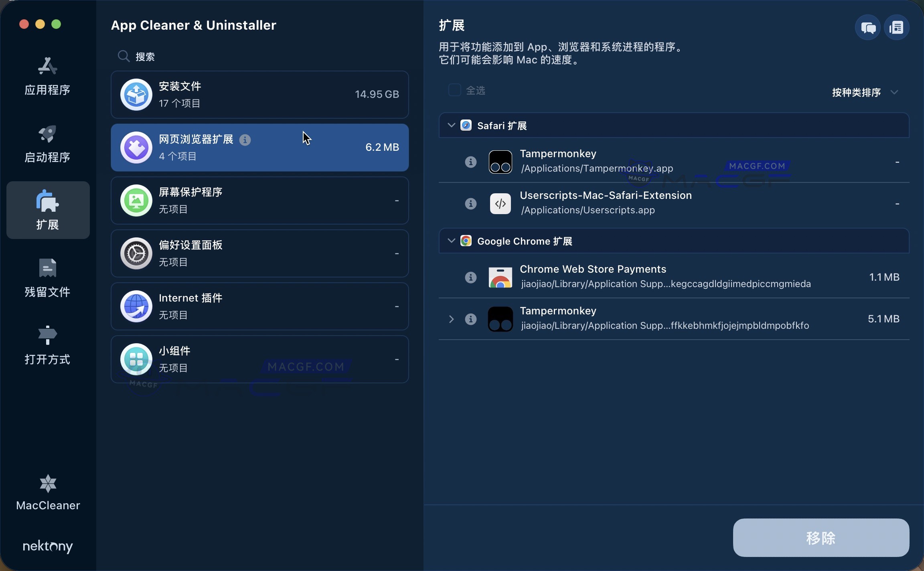Image resolution: width=924 pixels, height=571 pixels.
Task: Click the info icon for Chrome Web Store Payments
Action: (470, 277)
